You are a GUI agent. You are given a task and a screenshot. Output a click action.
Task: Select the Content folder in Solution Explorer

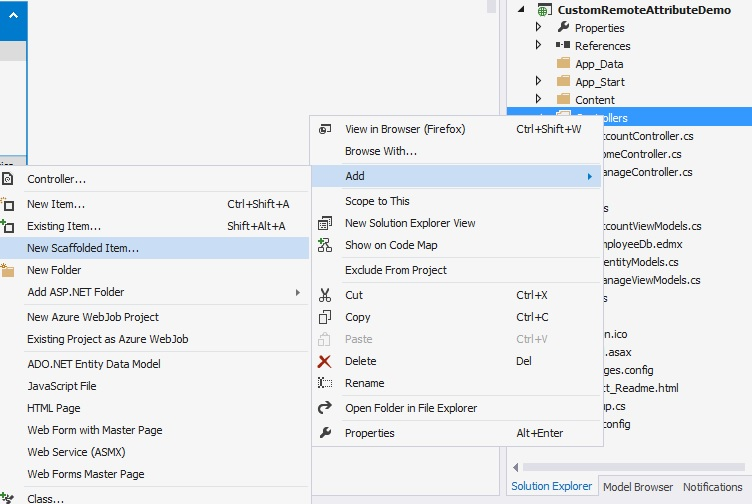point(594,100)
